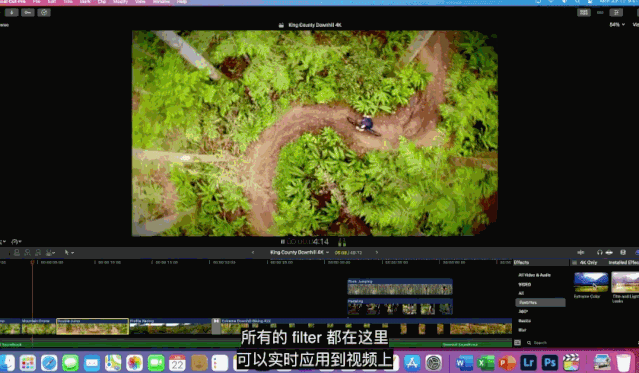Click the insert clip edit button

[27, 253]
